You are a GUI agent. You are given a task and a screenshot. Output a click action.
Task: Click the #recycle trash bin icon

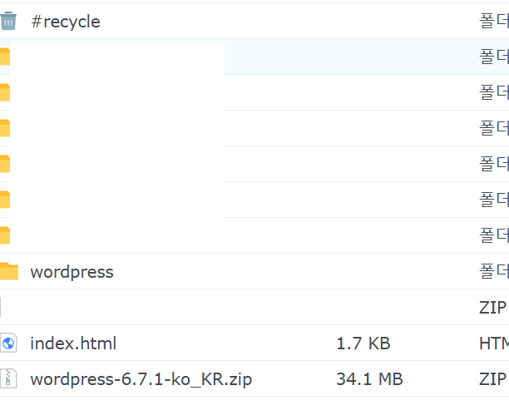click(x=8, y=21)
